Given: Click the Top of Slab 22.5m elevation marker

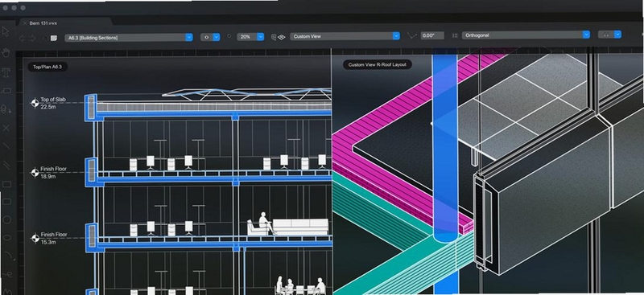Looking at the screenshot, I should pyautogui.click(x=35, y=103).
